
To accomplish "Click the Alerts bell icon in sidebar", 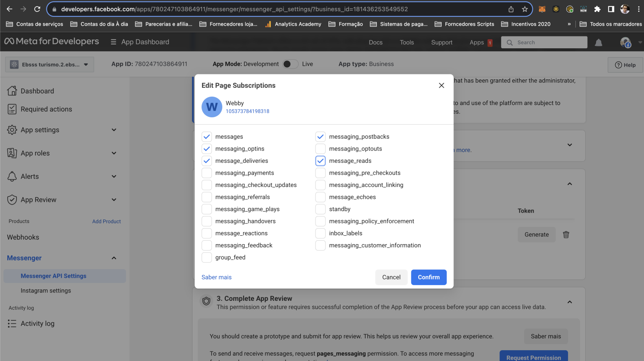I will (x=12, y=176).
